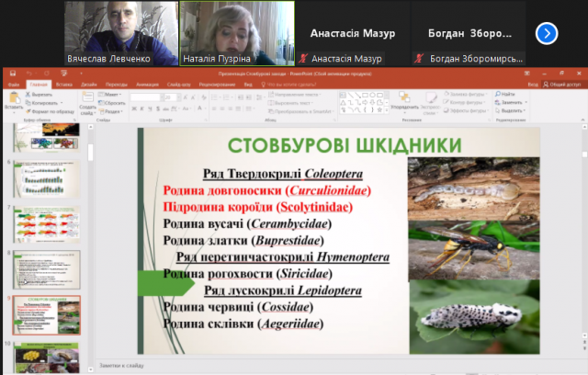Align text to the left

pyautogui.click(x=214, y=108)
